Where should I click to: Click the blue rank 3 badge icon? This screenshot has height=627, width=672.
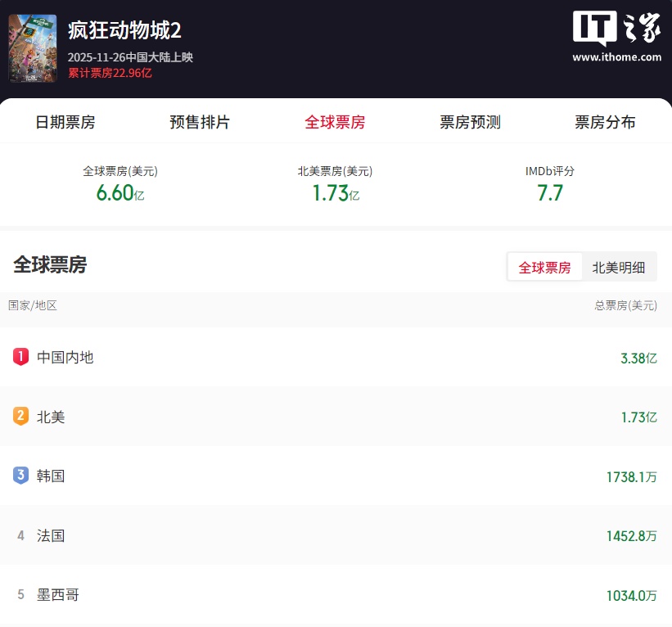click(20, 476)
